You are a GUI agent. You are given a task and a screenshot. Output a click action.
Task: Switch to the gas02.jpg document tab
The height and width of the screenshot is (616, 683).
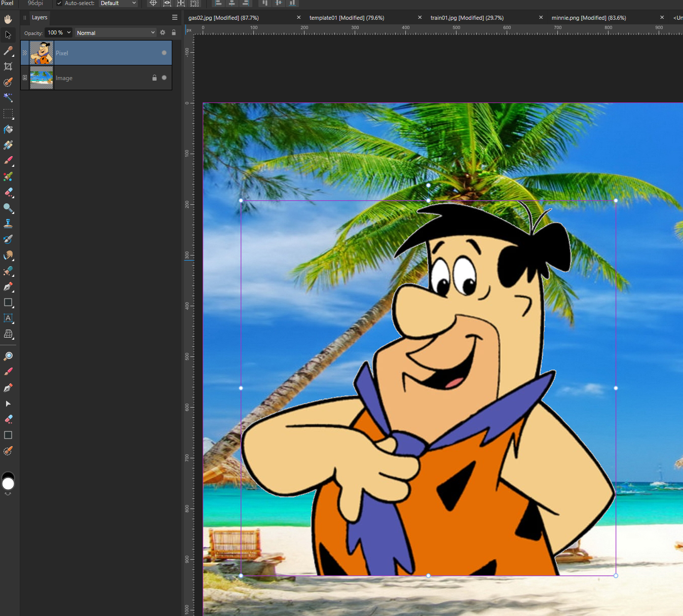pos(223,18)
